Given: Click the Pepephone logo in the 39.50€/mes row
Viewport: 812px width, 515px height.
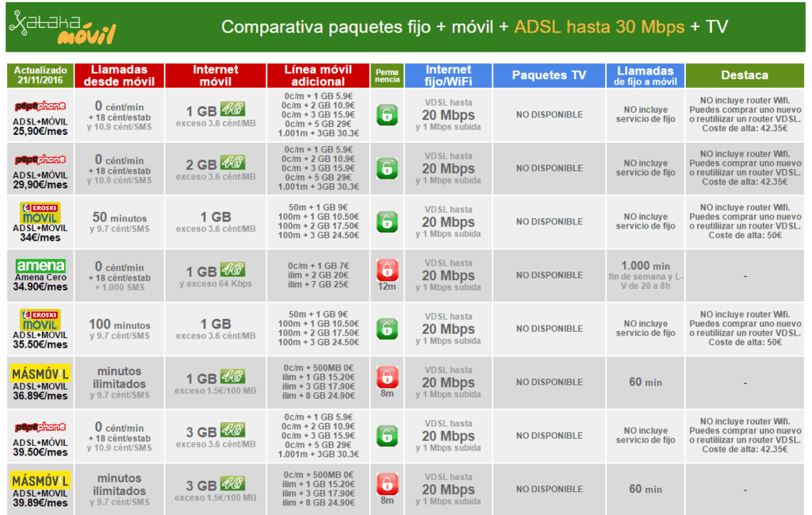Looking at the screenshot, I should pyautogui.click(x=40, y=428).
